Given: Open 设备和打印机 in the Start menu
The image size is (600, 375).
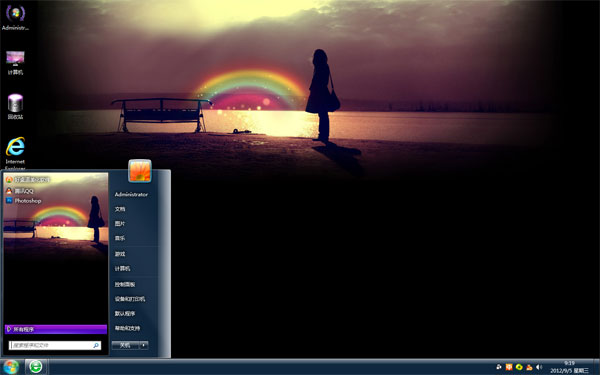Looking at the screenshot, I should 130,299.
